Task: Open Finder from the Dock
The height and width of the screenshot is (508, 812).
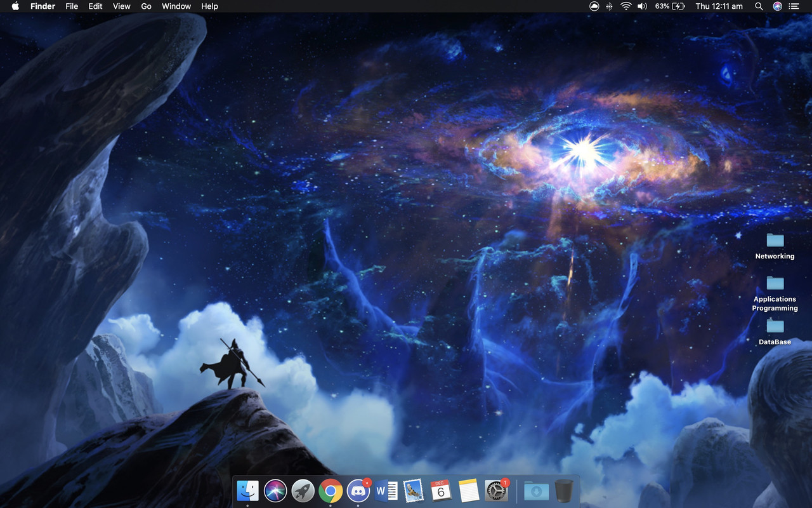Action: (247, 490)
